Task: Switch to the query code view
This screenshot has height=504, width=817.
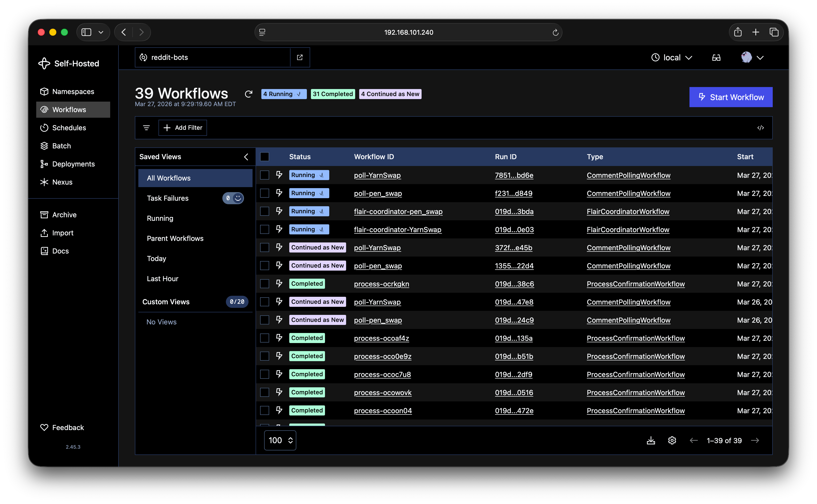Action: click(x=761, y=128)
